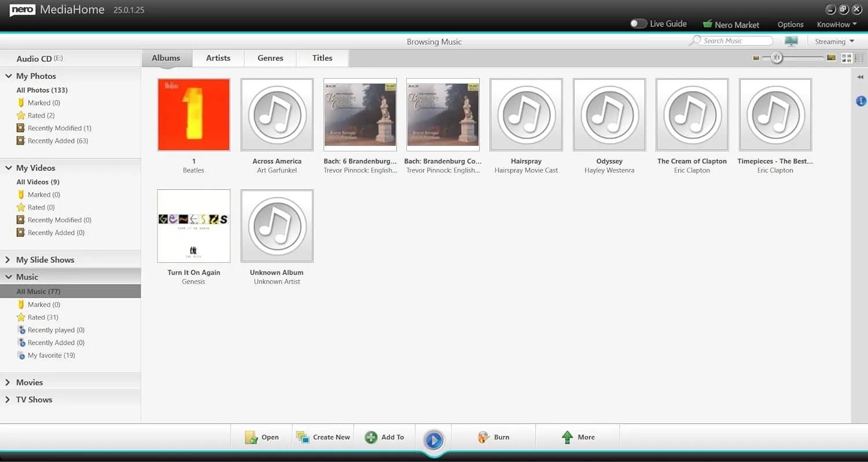The image size is (868, 462).
Task: Select the My favorite music filter
Action: coord(52,355)
